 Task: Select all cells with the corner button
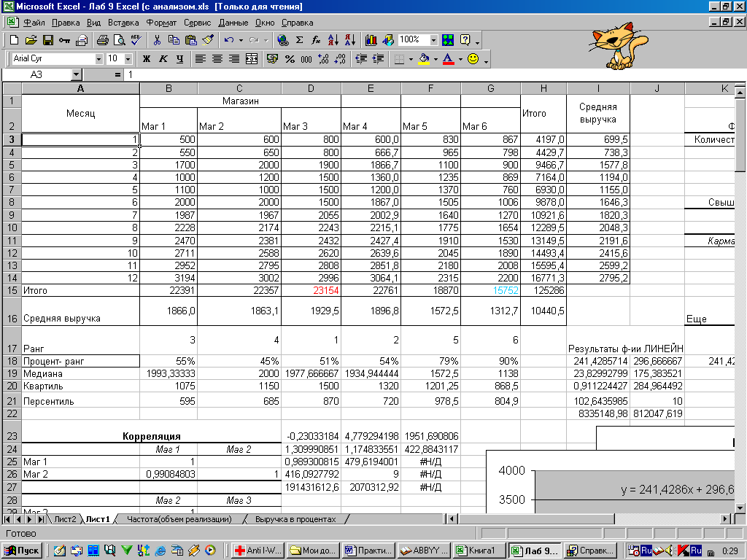coord(12,88)
